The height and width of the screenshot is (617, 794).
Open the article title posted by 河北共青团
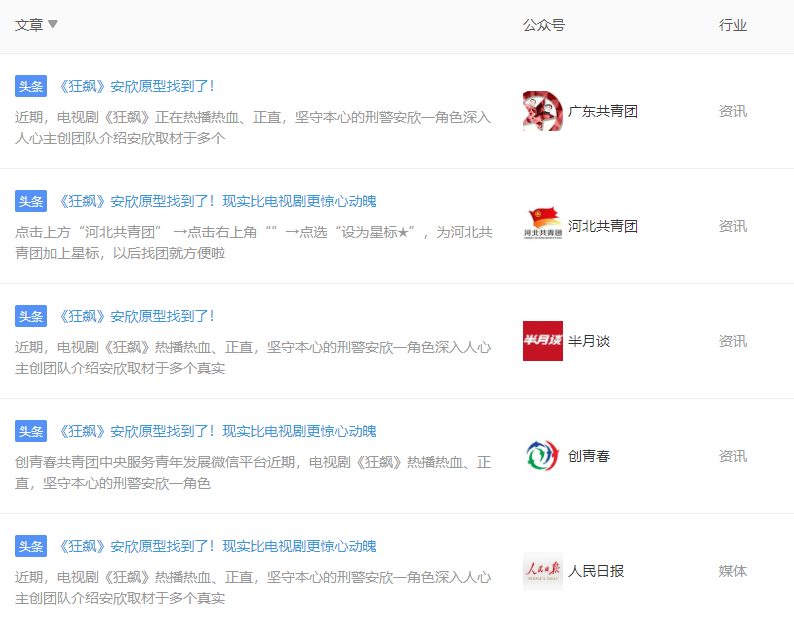point(217,201)
